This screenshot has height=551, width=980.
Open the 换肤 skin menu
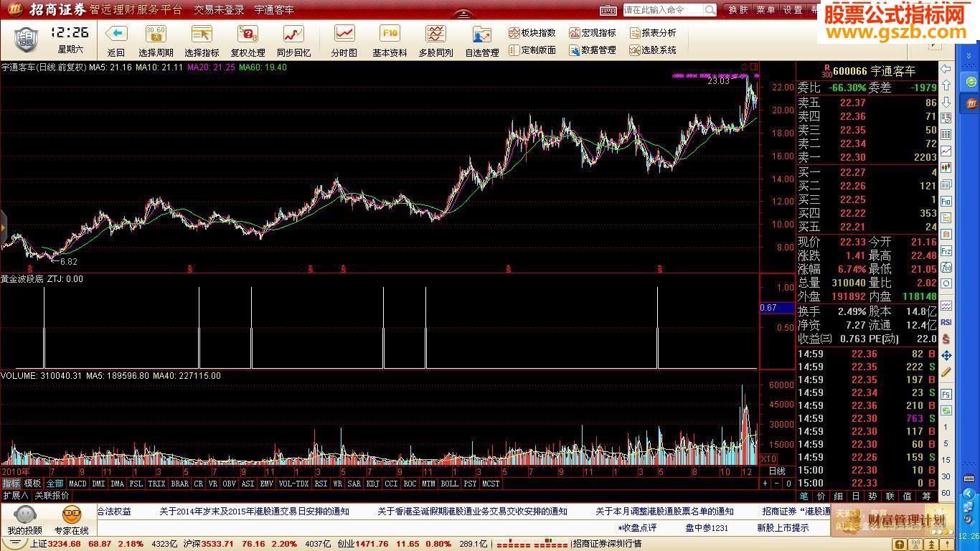pos(738,10)
